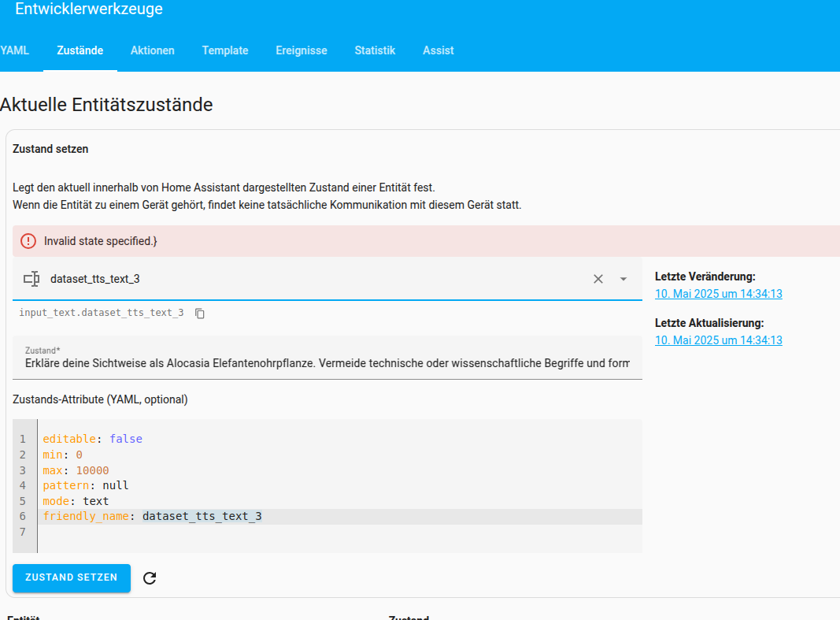
Task: Open the Letzte Veränderung timestamp link
Action: pyautogui.click(x=718, y=293)
